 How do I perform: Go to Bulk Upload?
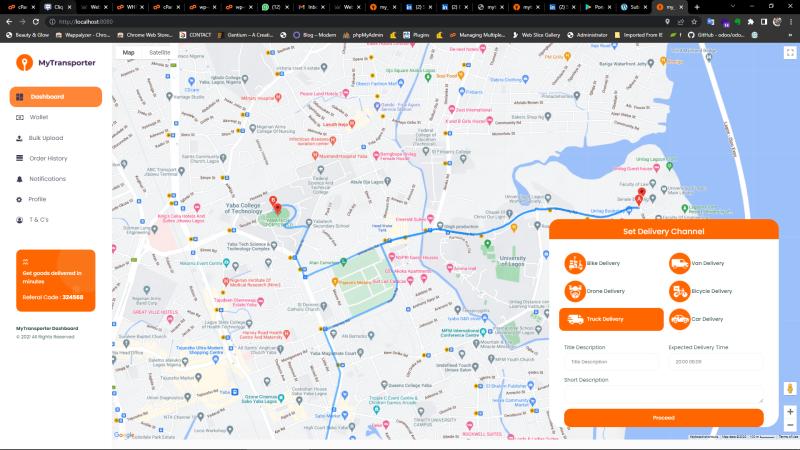click(46, 138)
